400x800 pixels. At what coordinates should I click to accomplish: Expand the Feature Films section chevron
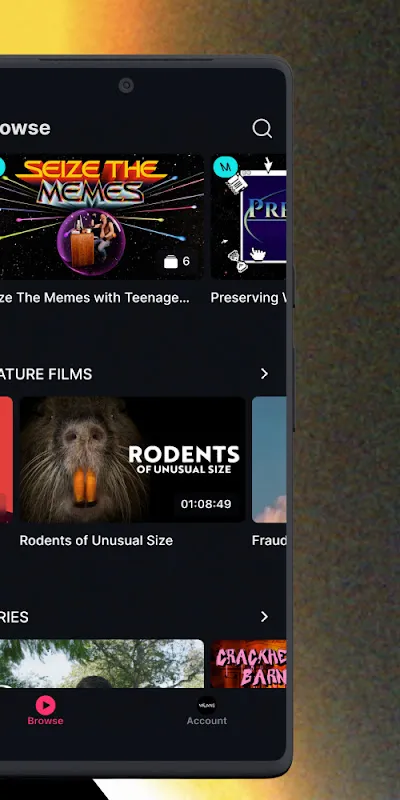264,374
